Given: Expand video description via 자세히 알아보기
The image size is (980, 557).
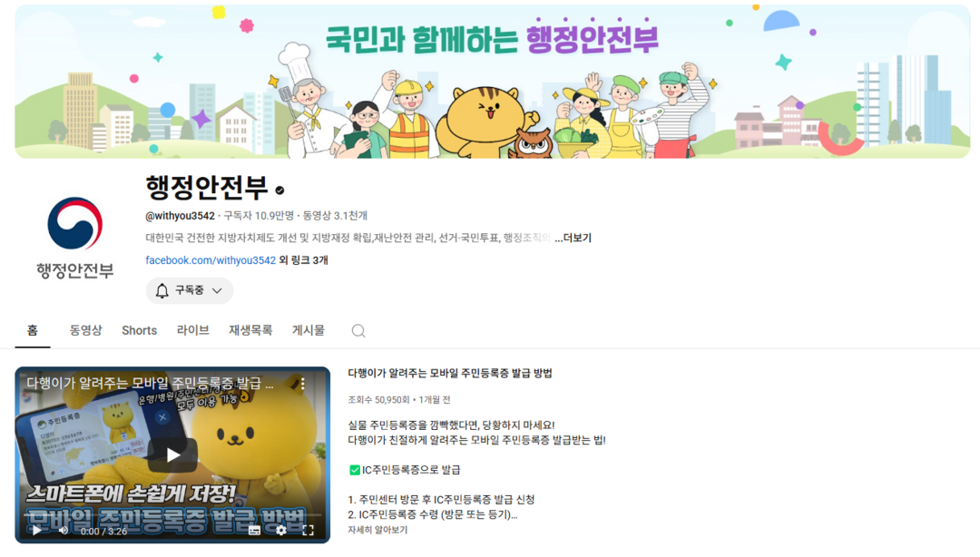Looking at the screenshot, I should 377,530.
